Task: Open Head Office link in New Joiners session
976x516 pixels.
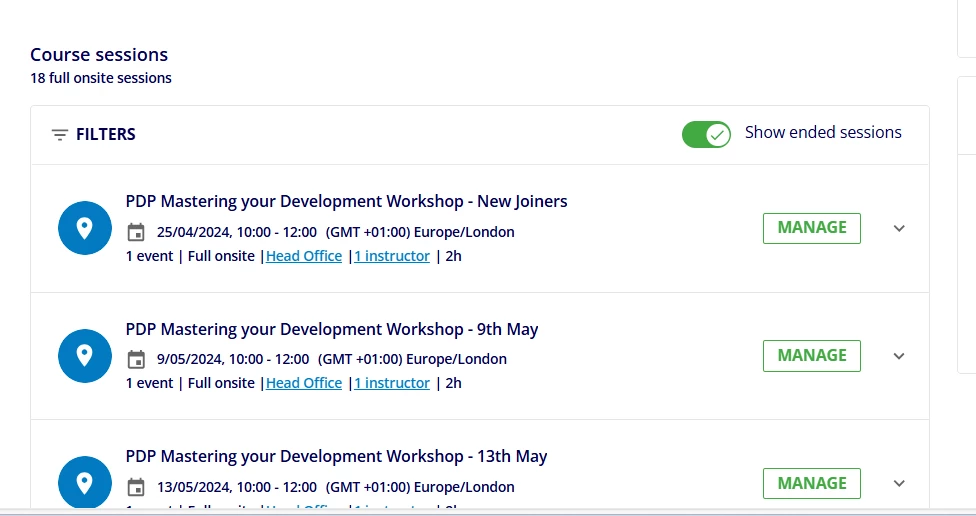Action: 304,256
